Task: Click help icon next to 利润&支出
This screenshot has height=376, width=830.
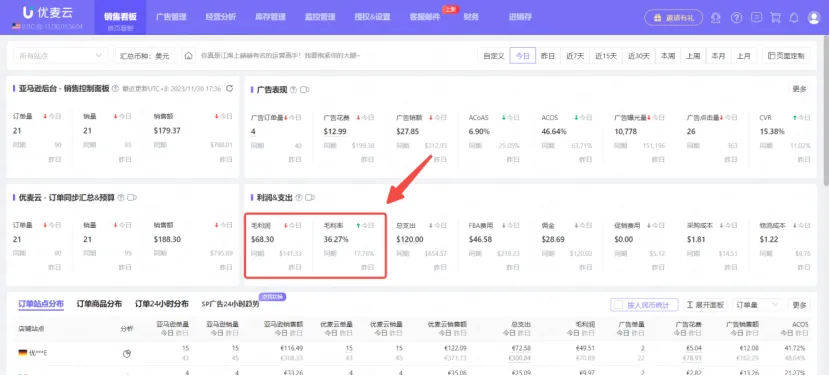Action: tap(299, 198)
